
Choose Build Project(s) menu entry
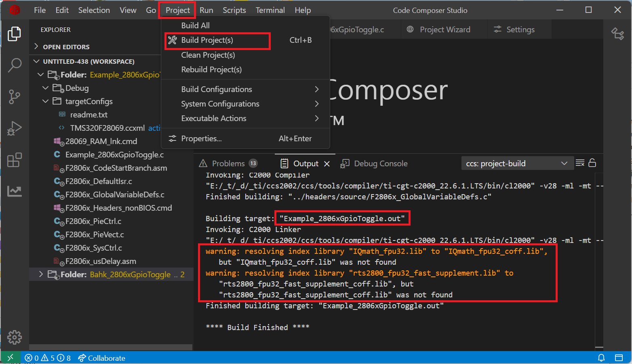point(246,40)
